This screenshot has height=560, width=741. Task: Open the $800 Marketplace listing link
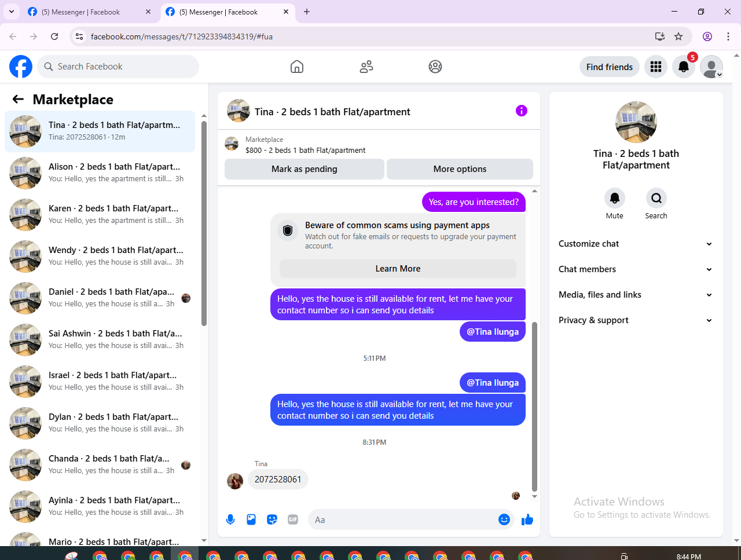[305, 150]
